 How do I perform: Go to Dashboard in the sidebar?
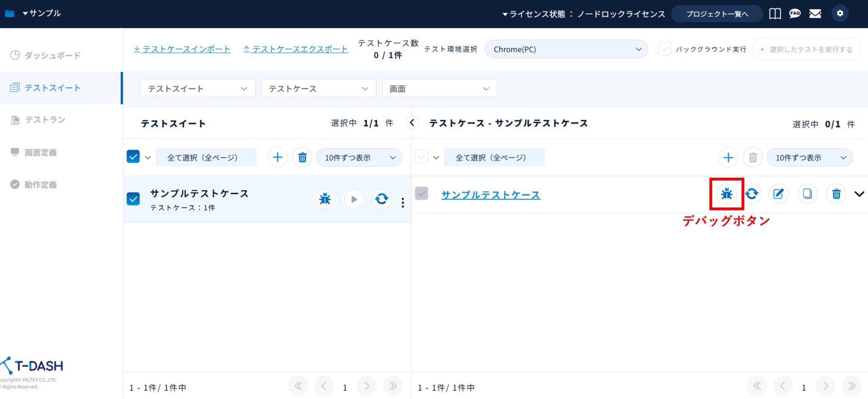[52, 55]
